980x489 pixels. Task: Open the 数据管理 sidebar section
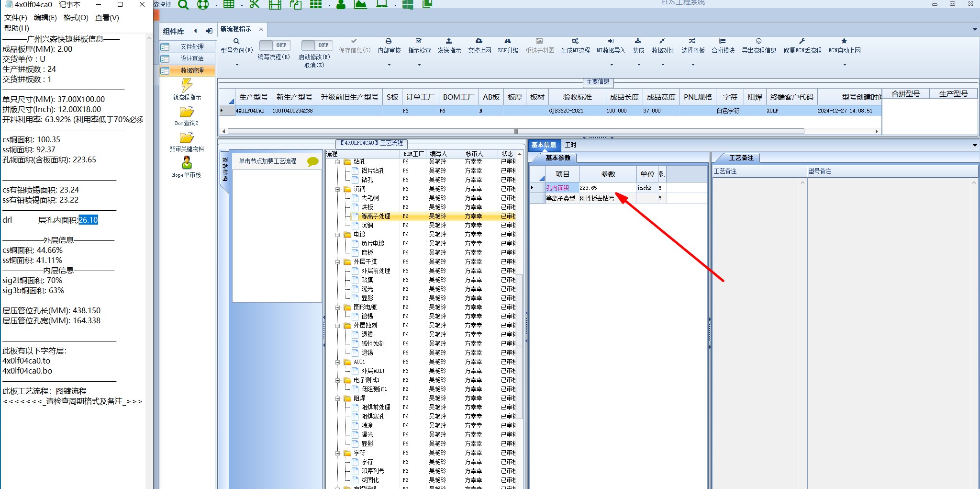click(x=187, y=70)
